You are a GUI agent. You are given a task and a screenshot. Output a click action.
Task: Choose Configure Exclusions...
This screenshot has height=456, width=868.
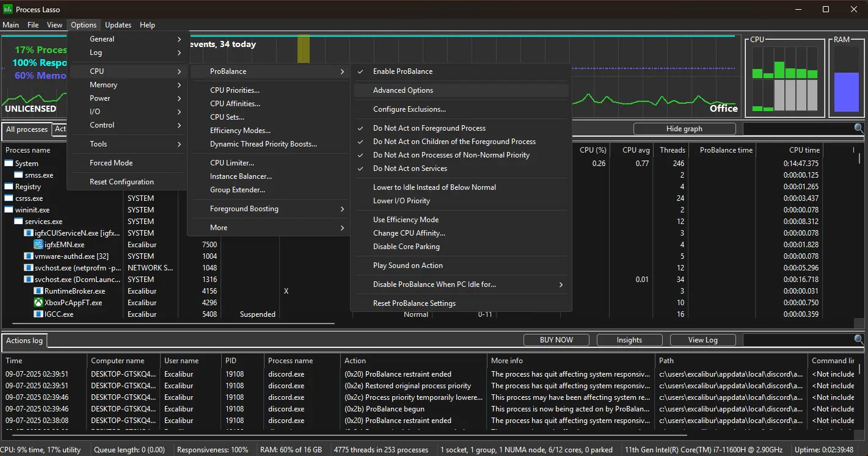pos(461,109)
